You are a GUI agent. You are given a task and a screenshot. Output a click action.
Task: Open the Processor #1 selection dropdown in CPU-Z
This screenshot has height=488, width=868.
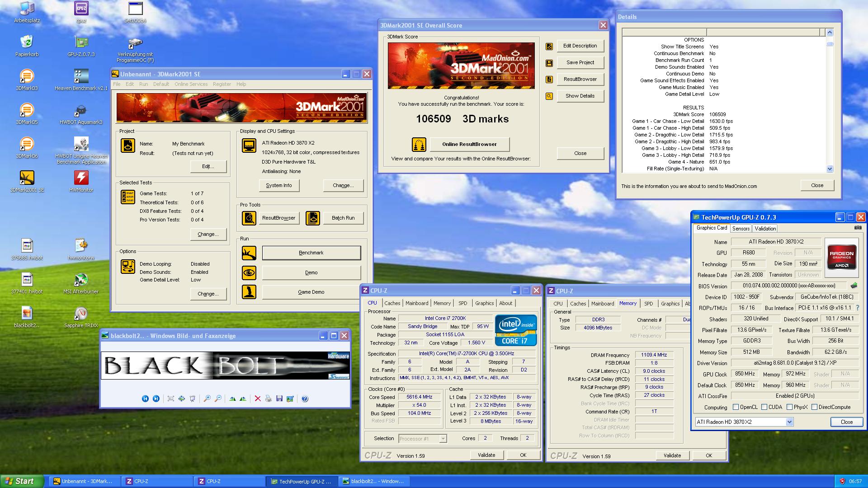click(x=443, y=439)
